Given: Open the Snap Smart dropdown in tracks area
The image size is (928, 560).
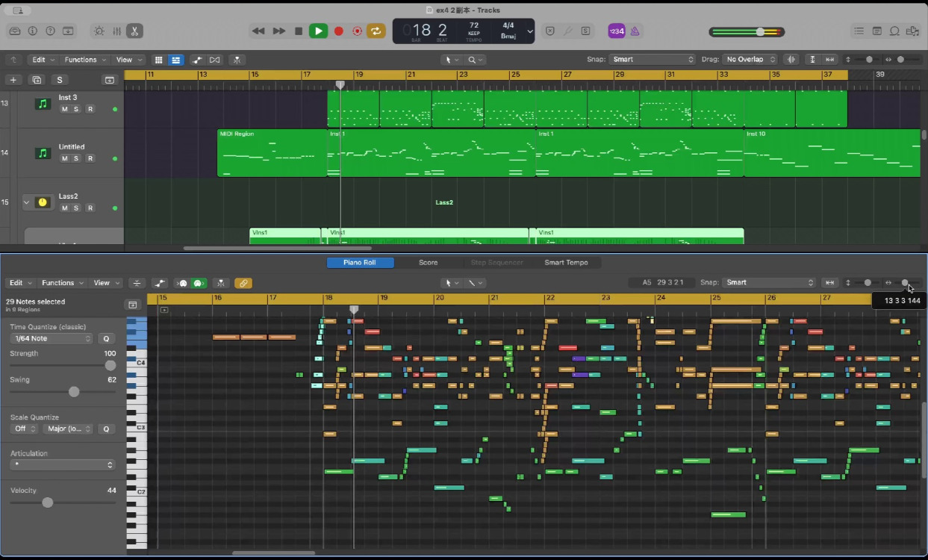Looking at the screenshot, I should [x=653, y=60].
